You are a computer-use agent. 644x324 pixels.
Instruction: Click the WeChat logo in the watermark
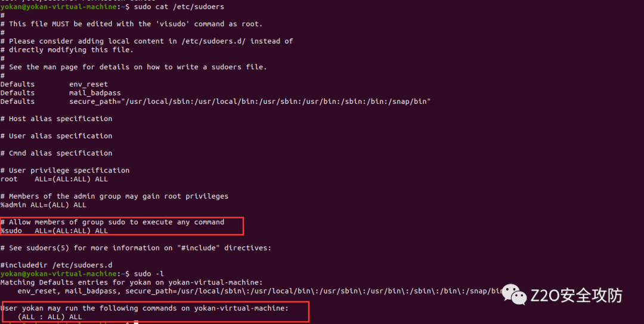pyautogui.click(x=514, y=294)
